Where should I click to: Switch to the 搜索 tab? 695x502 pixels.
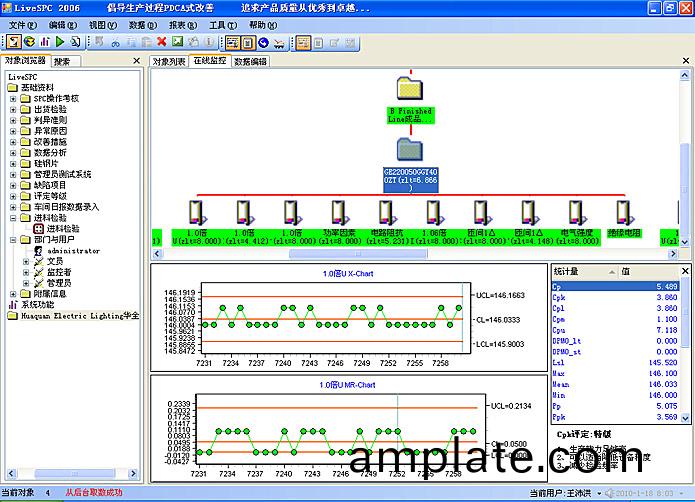[x=62, y=62]
